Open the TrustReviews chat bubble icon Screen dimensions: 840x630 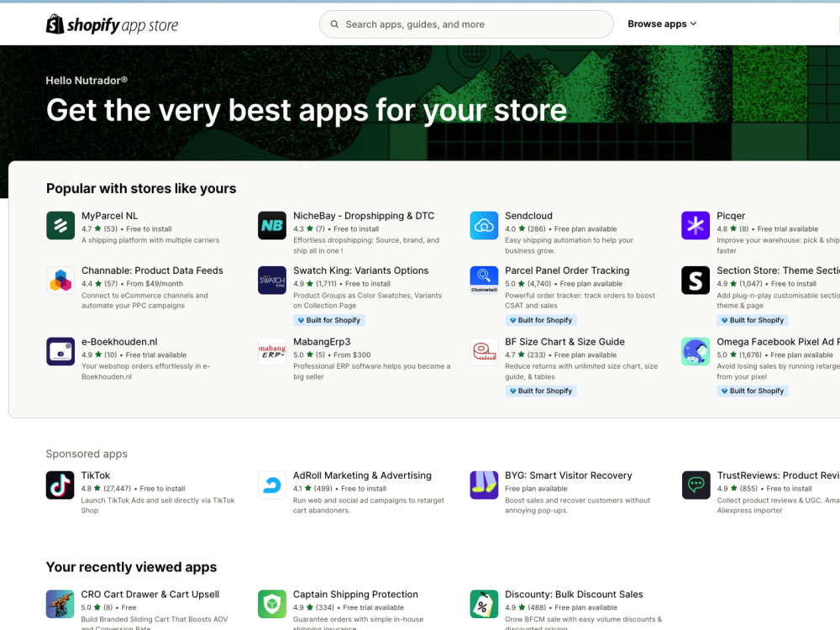click(x=696, y=485)
